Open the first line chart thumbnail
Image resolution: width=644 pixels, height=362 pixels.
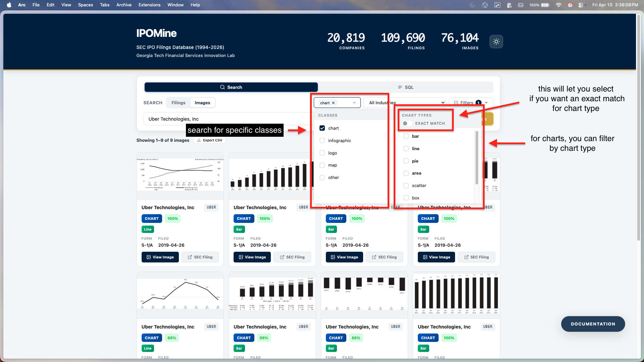(180, 176)
